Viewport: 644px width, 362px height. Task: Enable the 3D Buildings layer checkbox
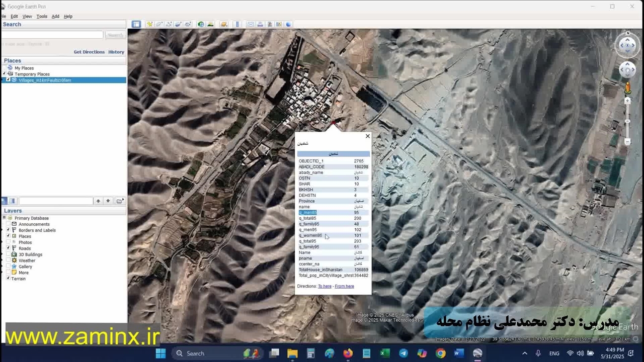pyautogui.click(x=8, y=254)
